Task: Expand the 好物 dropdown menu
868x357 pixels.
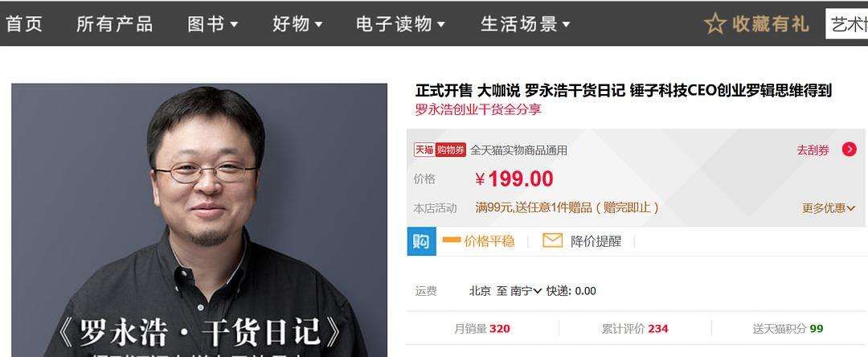Action: [297, 24]
